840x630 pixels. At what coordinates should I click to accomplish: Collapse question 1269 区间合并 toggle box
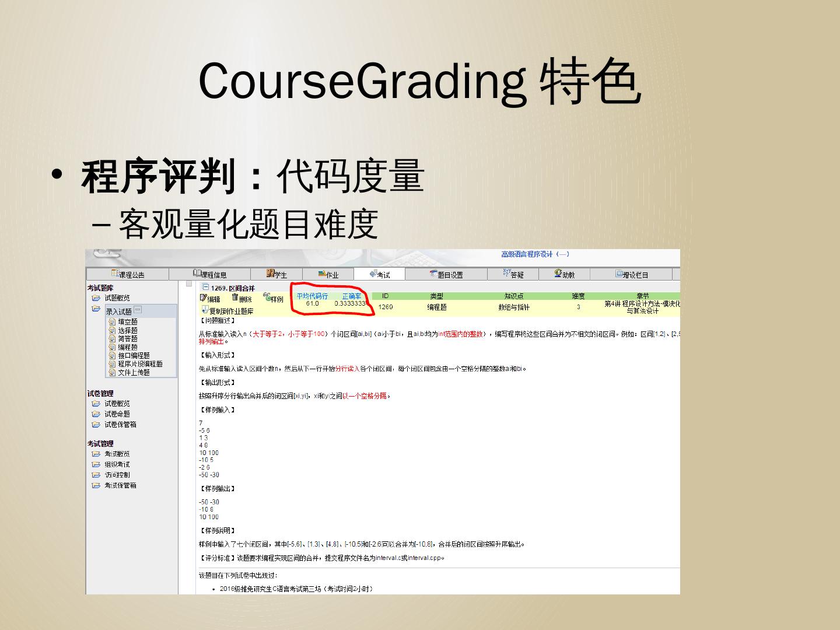205,287
